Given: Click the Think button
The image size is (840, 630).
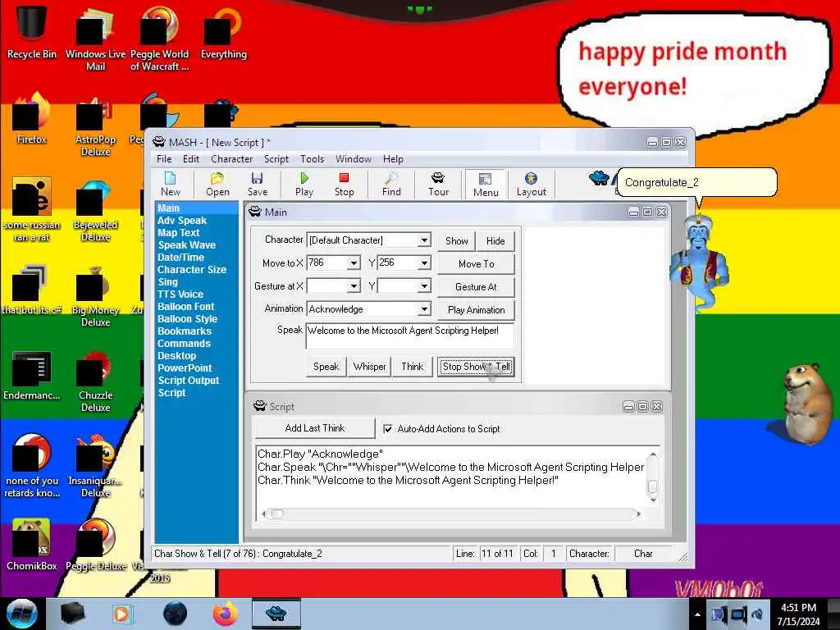Looking at the screenshot, I should [x=412, y=367].
